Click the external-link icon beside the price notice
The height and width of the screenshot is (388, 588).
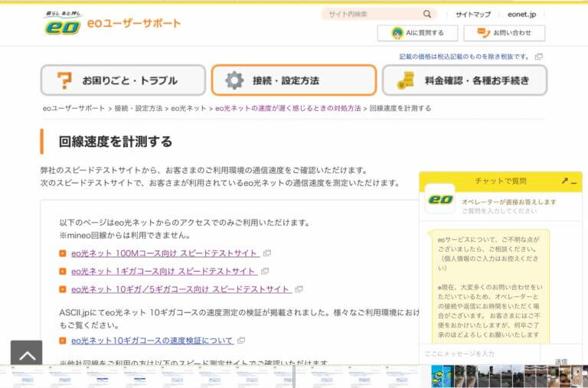[538, 57]
